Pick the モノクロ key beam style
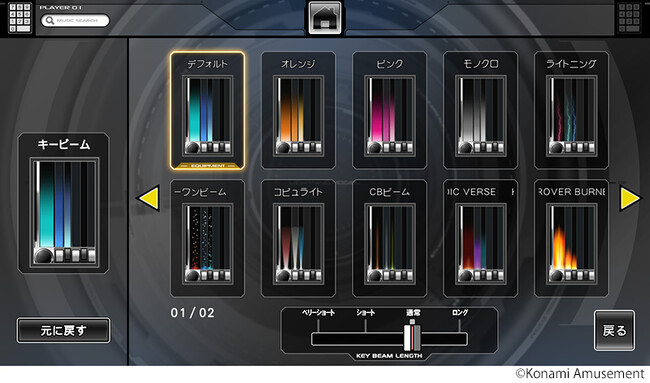 click(x=480, y=110)
